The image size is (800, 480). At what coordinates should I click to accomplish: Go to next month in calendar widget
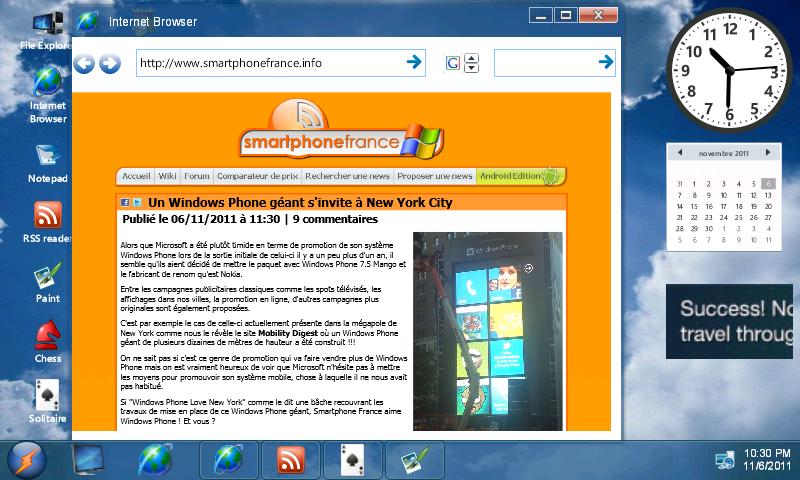pyautogui.click(x=767, y=153)
